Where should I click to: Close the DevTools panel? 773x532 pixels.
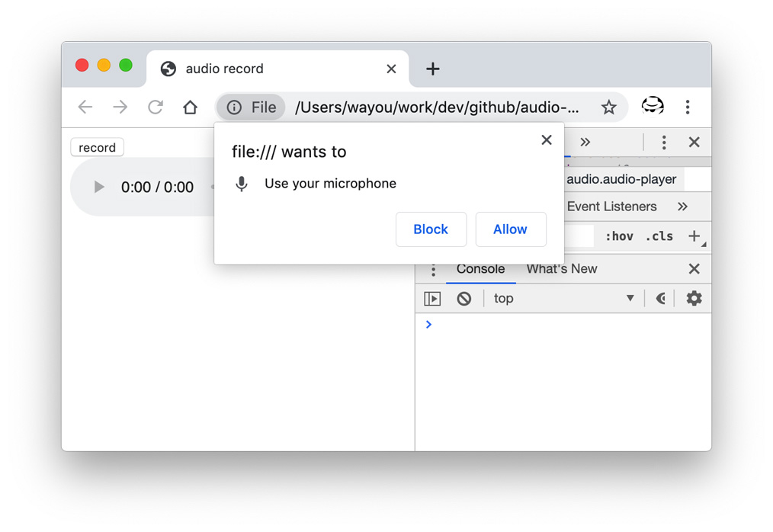pos(694,143)
